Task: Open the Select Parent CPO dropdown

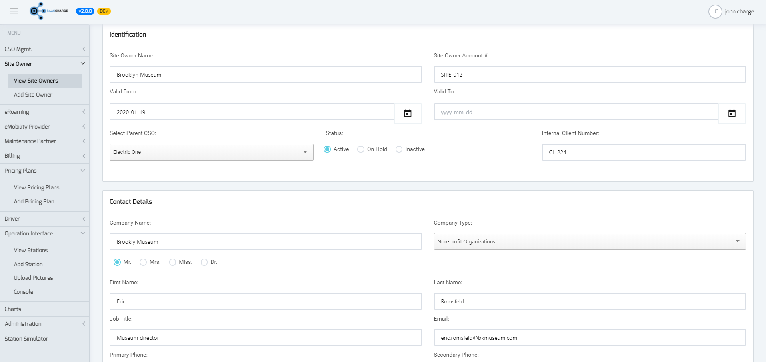Action: [x=212, y=152]
